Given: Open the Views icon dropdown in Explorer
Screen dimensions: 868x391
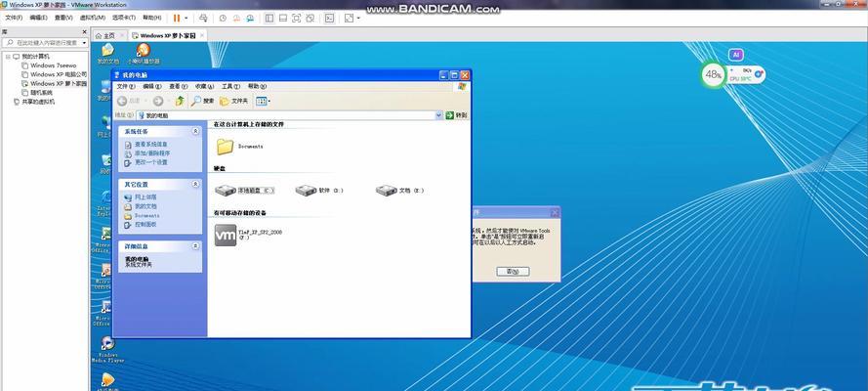Looking at the screenshot, I should (263, 101).
